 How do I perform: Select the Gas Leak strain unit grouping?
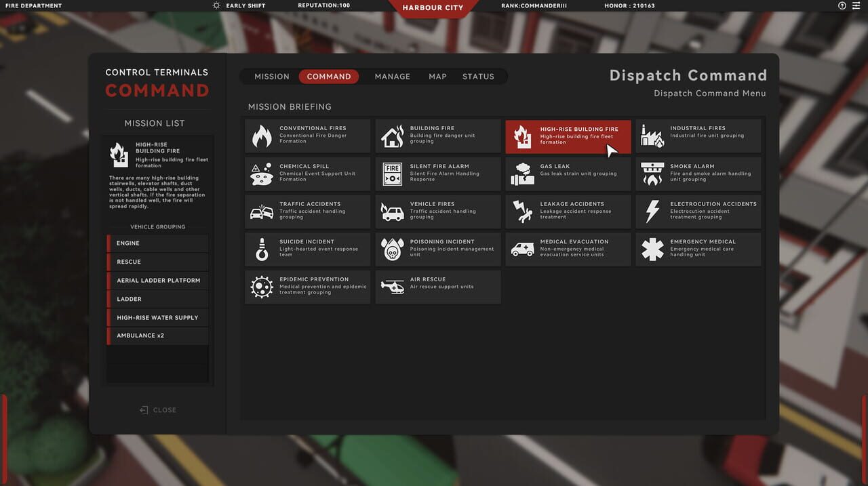(x=568, y=173)
